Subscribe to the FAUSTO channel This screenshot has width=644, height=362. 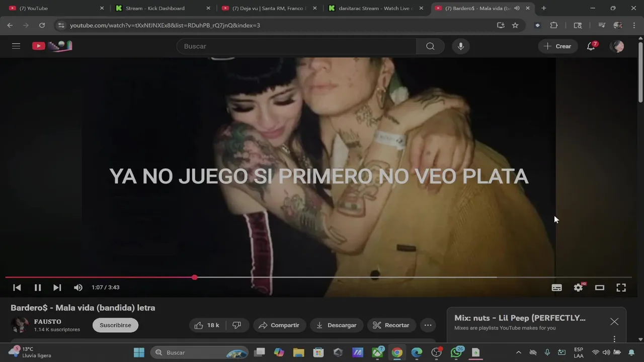115,325
